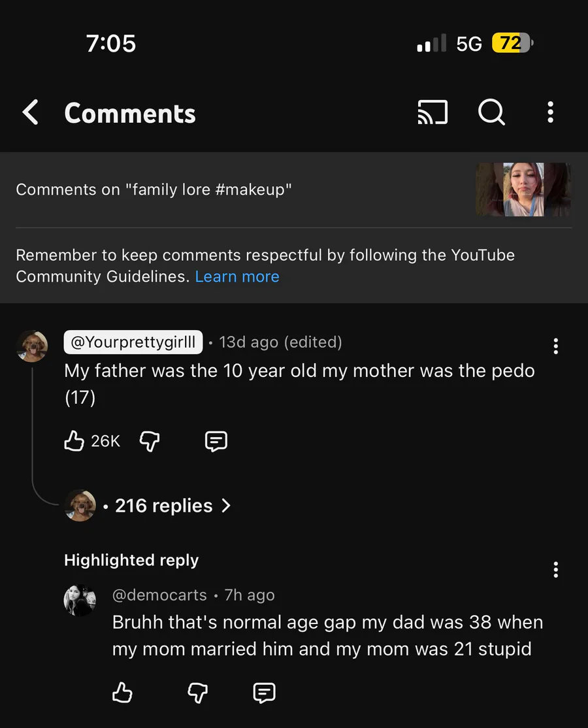Open the "family lore #makeup" video thumbnail
Image resolution: width=588 pixels, height=728 pixels.
(x=523, y=190)
